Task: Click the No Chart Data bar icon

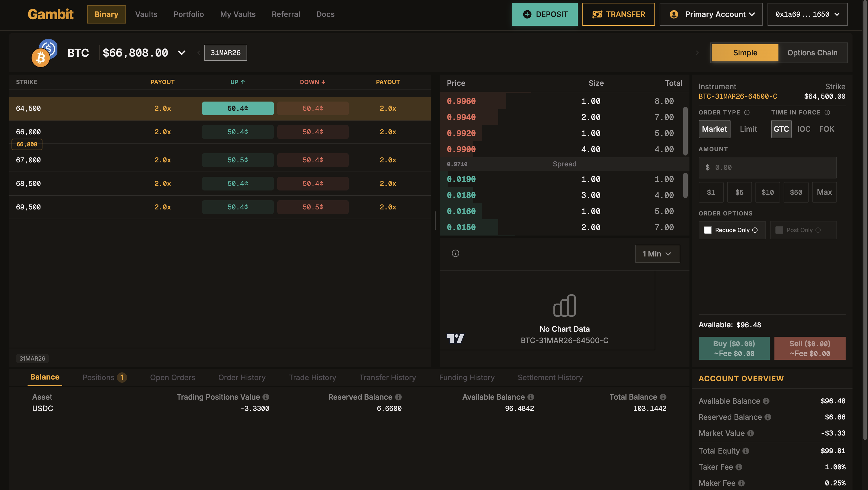Action: (x=564, y=306)
